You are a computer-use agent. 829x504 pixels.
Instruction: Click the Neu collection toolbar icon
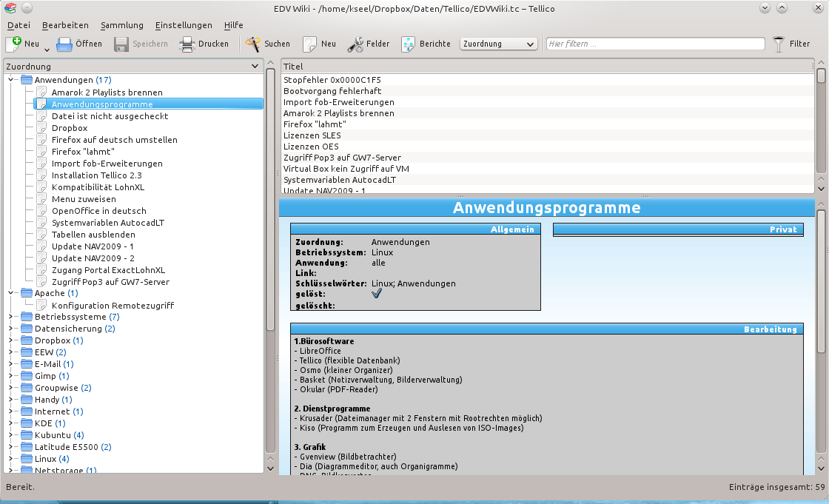pyautogui.click(x=13, y=44)
